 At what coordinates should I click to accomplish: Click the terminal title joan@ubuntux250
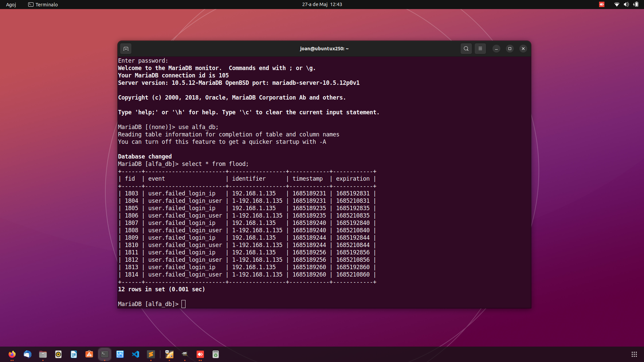(324, 49)
